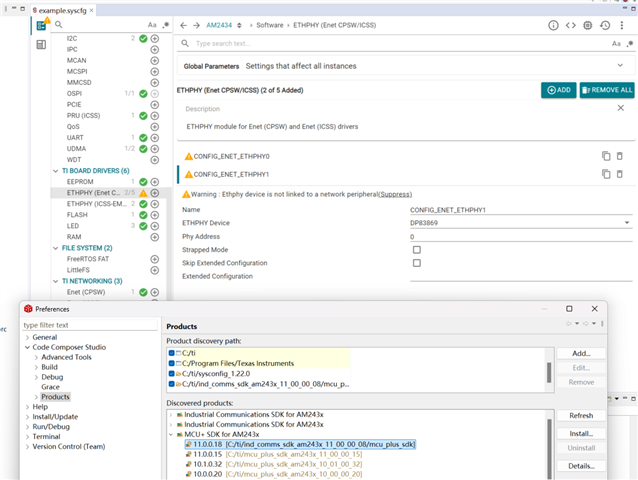The width and height of the screenshot is (638, 480).
Task: Click the ADD button
Action: [x=558, y=90]
